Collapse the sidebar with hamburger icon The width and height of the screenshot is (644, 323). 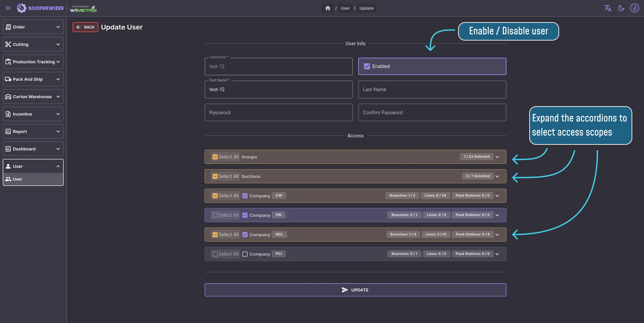[8, 8]
